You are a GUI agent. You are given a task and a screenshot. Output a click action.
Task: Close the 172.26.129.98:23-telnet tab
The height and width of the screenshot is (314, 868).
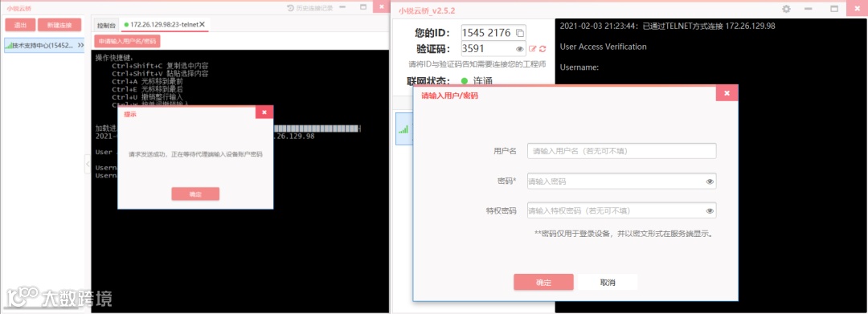[202, 24]
